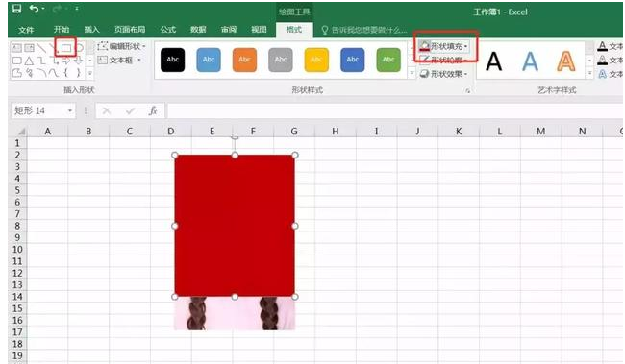This screenshot has width=625, height=364.
Task: Select the straight line shape
Action: [x=41, y=48]
